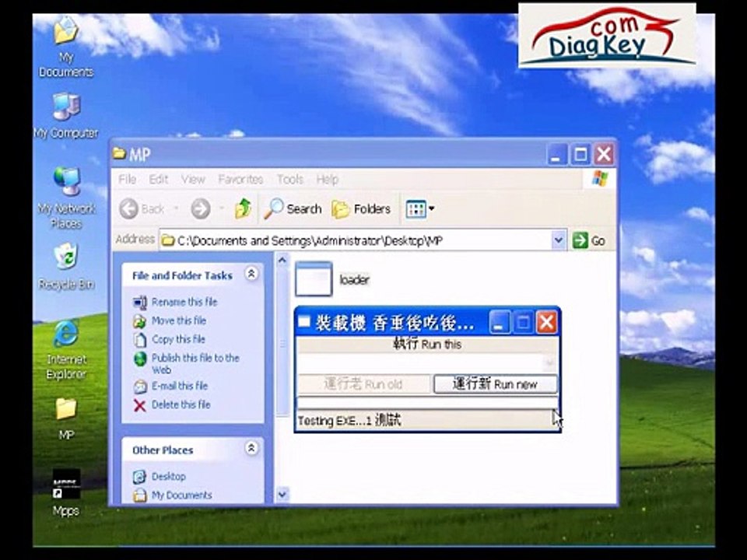Open My Computer desktop icon
747x560 pixels.
[65, 116]
